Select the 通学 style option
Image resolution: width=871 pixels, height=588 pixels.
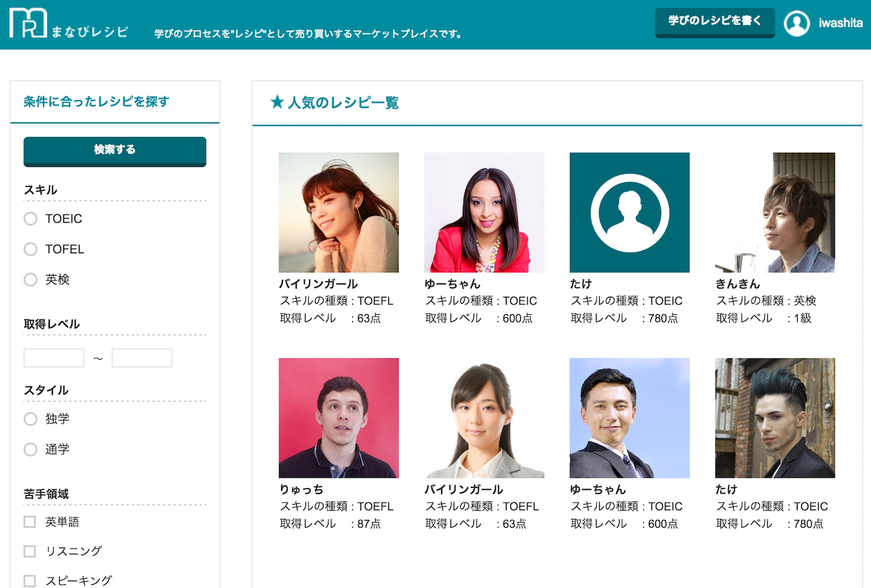tap(30, 450)
